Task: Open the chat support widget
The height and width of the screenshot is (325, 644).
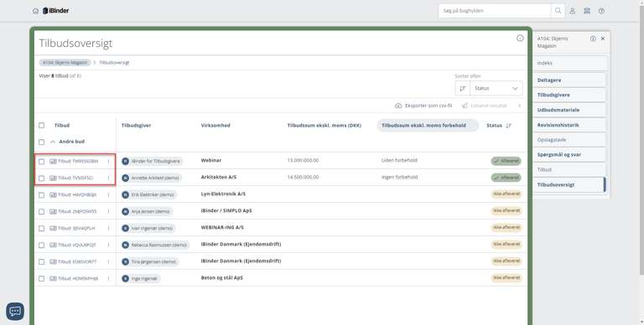Action: pyautogui.click(x=15, y=311)
